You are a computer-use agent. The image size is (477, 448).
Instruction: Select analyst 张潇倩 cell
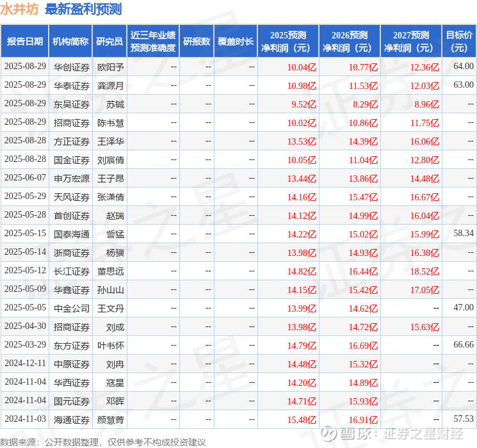(110, 197)
